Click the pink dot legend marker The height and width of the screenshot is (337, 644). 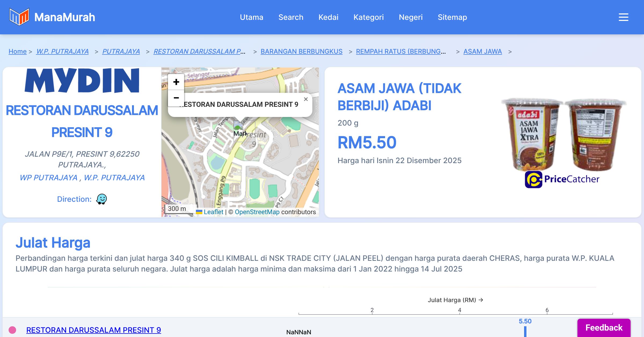point(12,330)
